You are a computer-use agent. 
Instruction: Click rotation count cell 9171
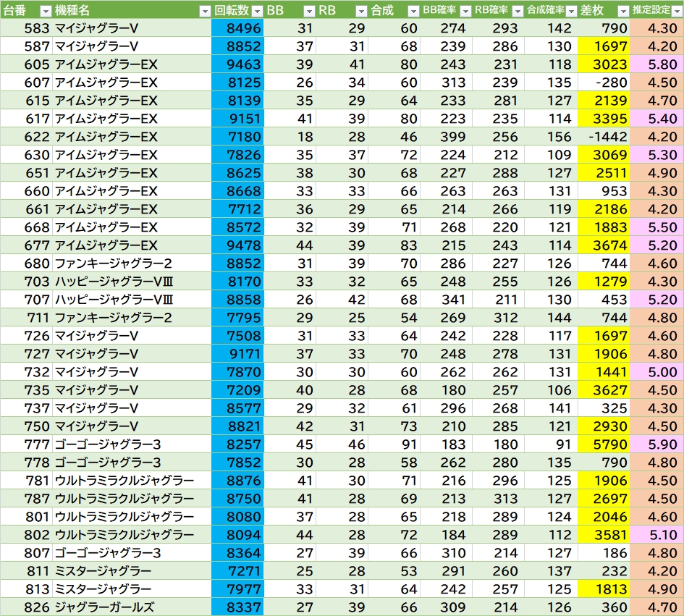point(237,354)
